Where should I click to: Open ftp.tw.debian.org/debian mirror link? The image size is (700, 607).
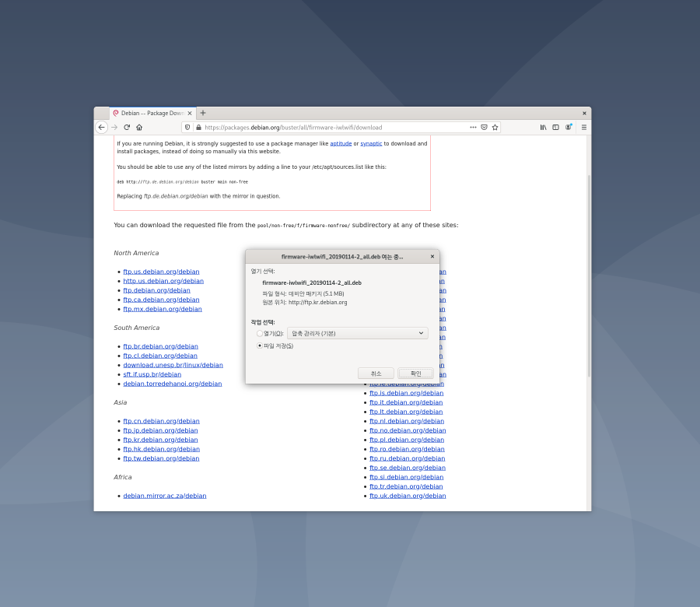click(161, 458)
